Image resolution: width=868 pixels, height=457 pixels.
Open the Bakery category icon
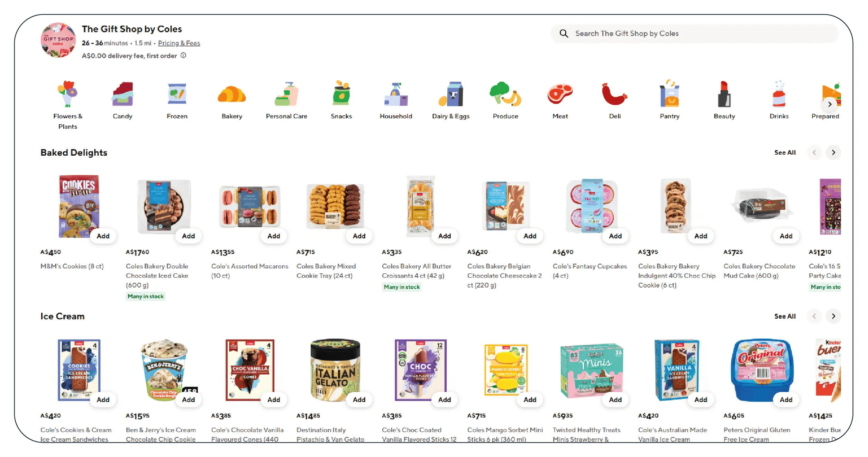point(232,94)
